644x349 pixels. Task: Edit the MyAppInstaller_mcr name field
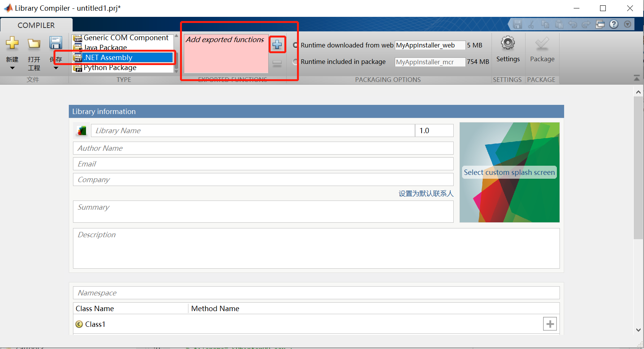point(430,62)
